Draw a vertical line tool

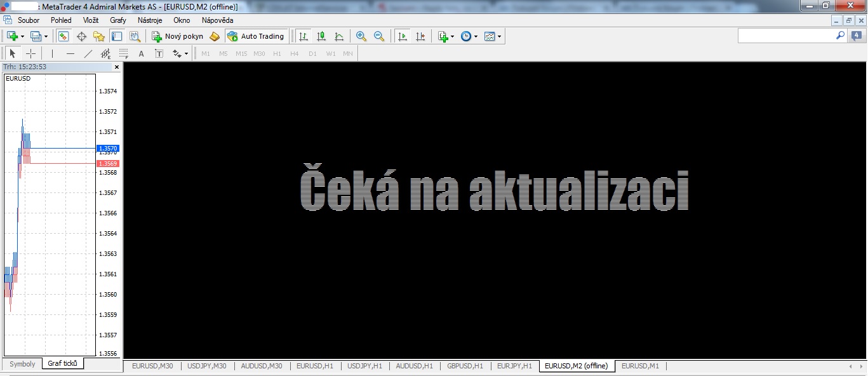click(53, 54)
